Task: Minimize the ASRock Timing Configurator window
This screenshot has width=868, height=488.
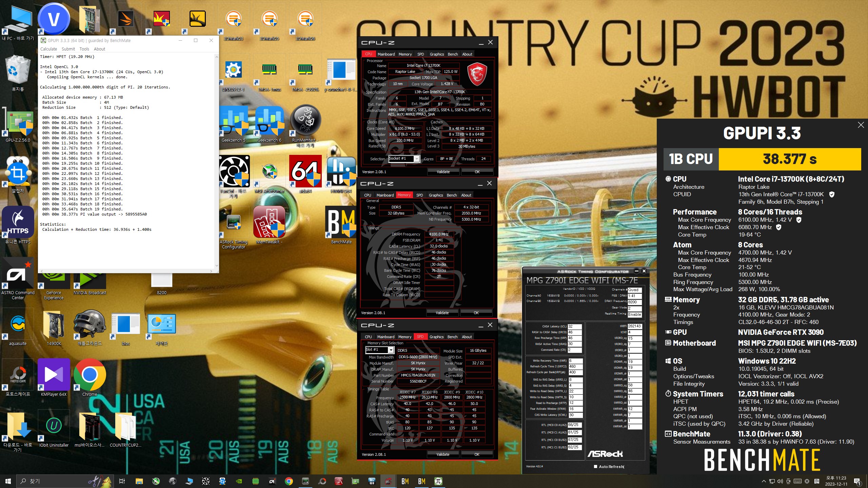Action: pos(636,271)
